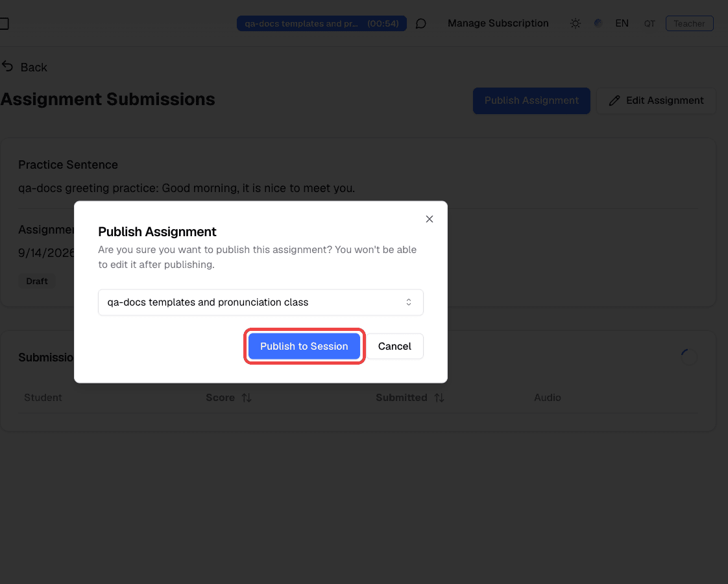Viewport: 728px width, 584px height.
Task: Click the globe language icon
Action: tap(598, 23)
